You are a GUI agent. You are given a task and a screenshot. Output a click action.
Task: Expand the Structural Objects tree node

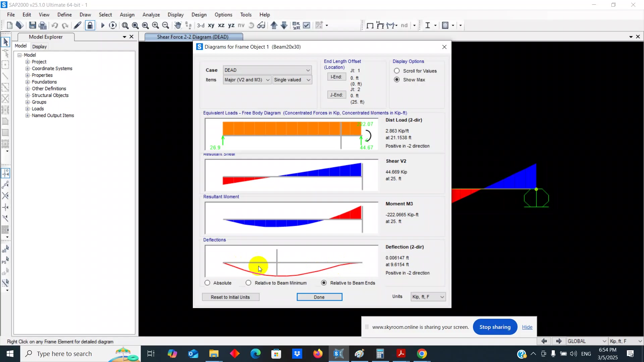[x=28, y=95]
